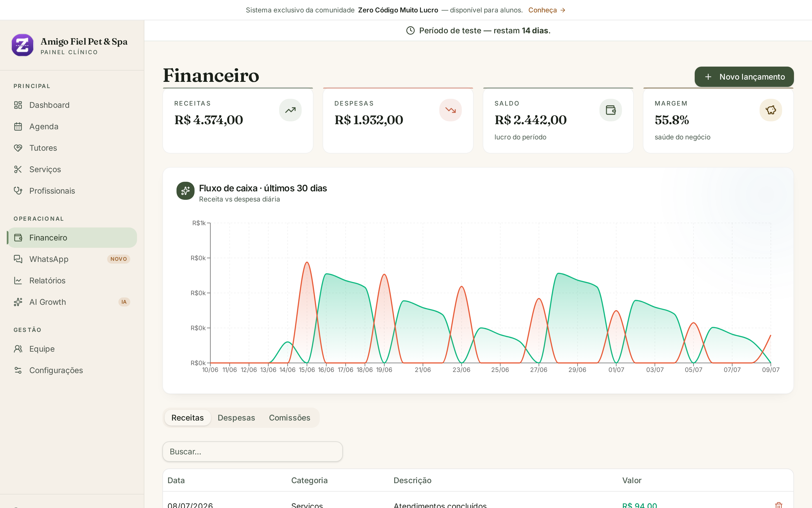Open the Tutores section
The height and width of the screenshot is (508, 812).
click(72, 148)
